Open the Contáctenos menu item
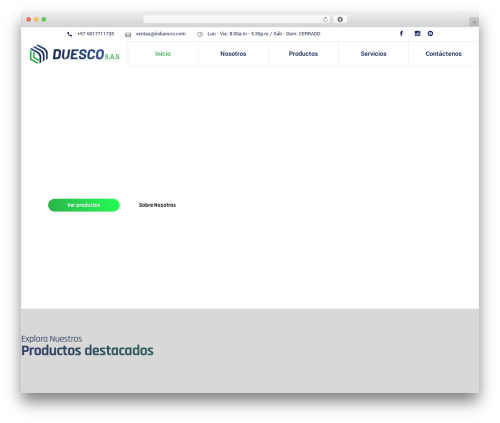 444,54
